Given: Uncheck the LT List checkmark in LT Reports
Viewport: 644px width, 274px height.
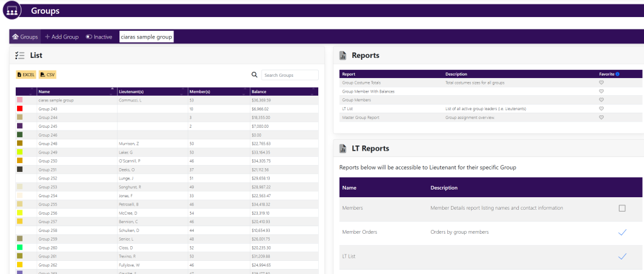Looking at the screenshot, I should pyautogui.click(x=622, y=256).
